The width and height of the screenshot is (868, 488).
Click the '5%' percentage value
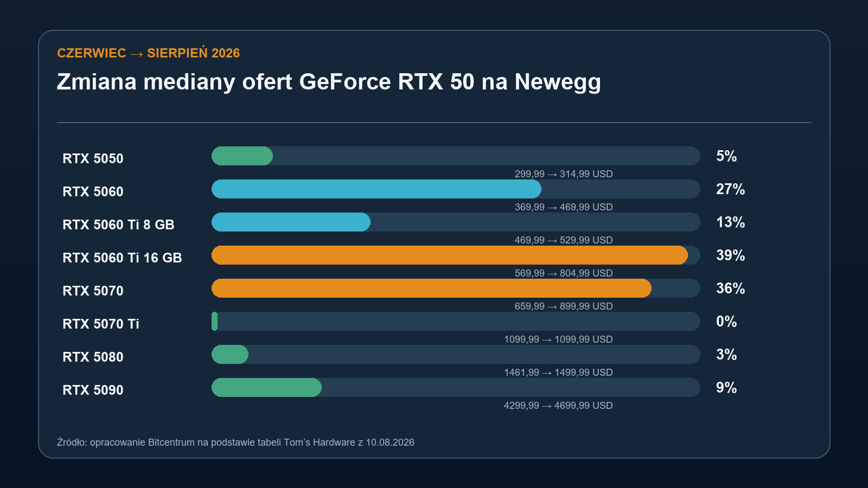coord(726,156)
